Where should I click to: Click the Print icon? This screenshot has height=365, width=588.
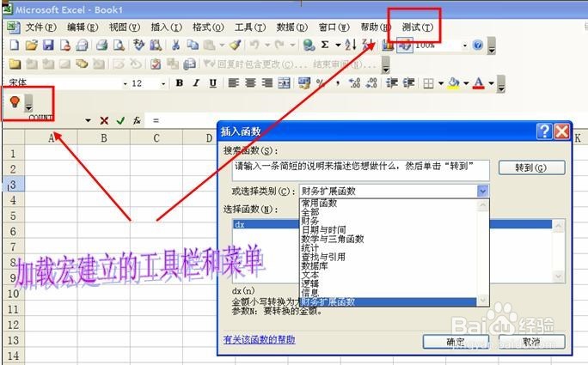click(101, 45)
